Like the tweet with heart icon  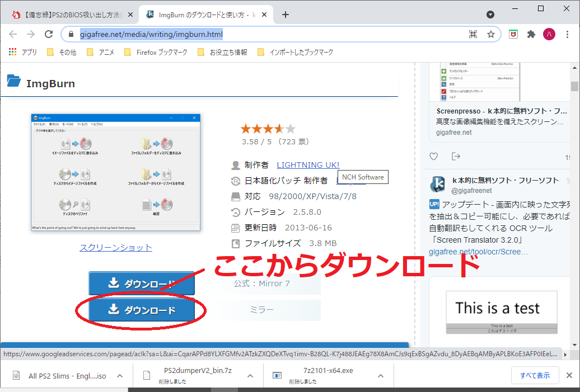[x=433, y=156]
